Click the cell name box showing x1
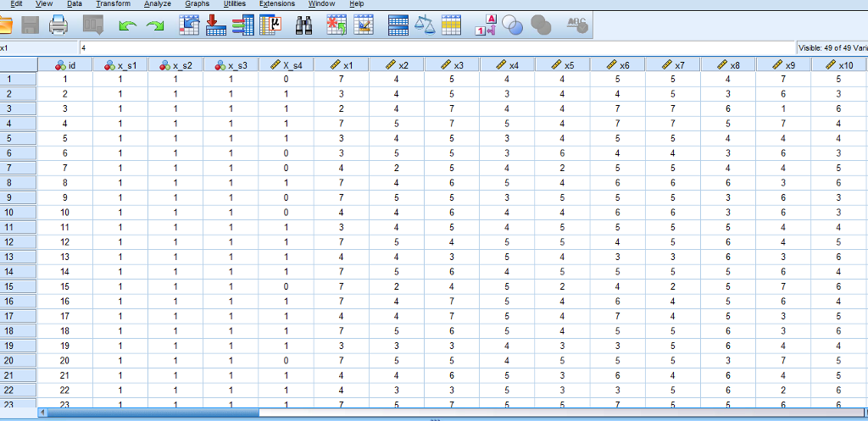 39,48
